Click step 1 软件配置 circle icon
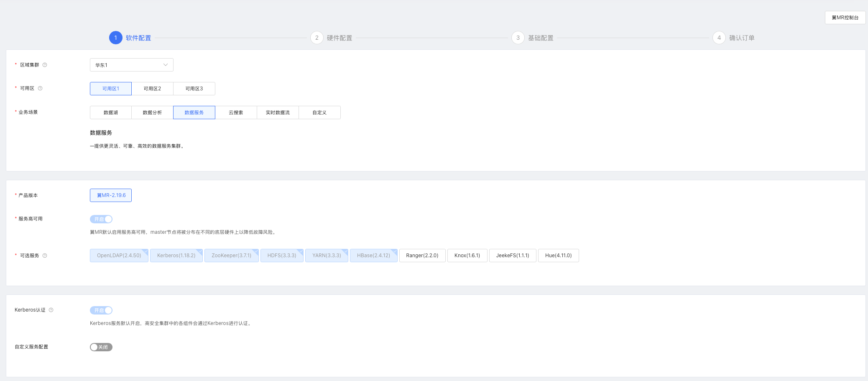Screen dimensions: 868x381 tap(115, 38)
